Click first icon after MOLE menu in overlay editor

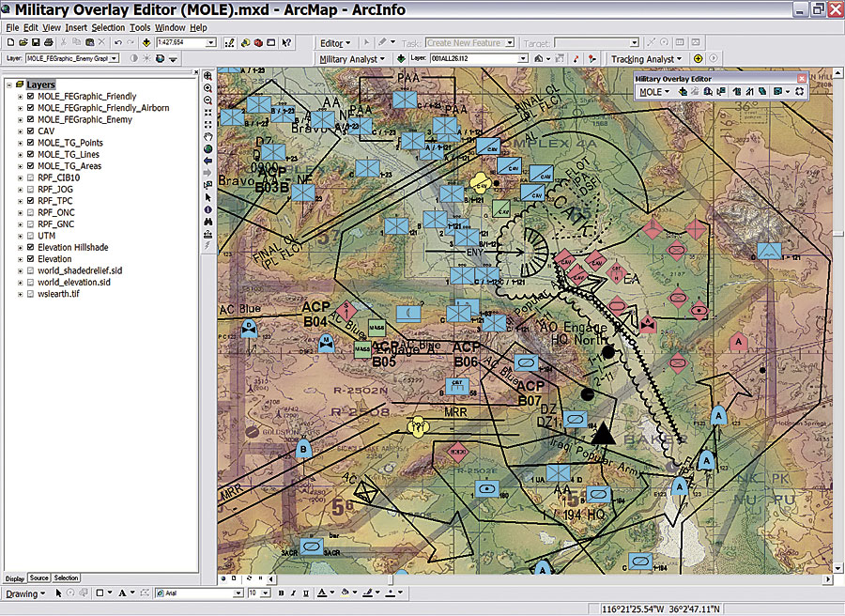coord(683,92)
